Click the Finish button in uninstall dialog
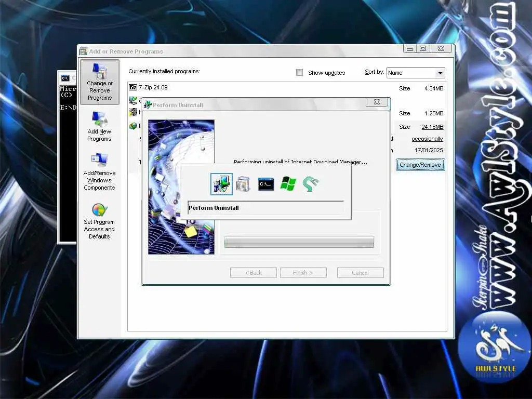 pos(303,272)
